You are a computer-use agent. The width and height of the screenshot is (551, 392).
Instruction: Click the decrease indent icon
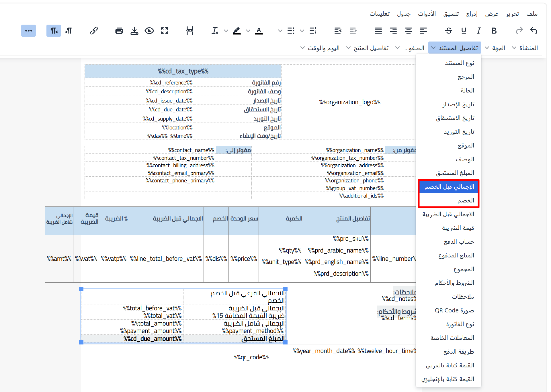(x=353, y=31)
